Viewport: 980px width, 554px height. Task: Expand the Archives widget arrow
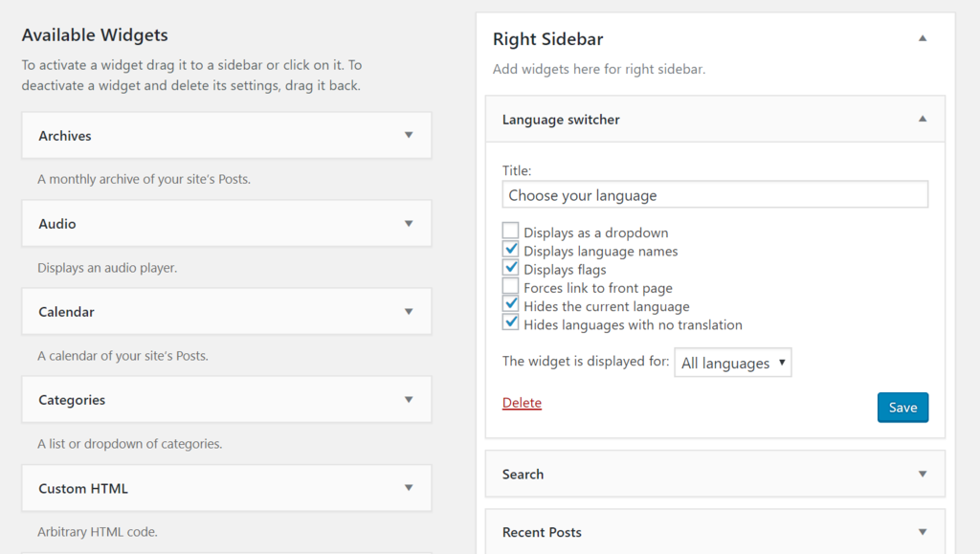coord(409,136)
